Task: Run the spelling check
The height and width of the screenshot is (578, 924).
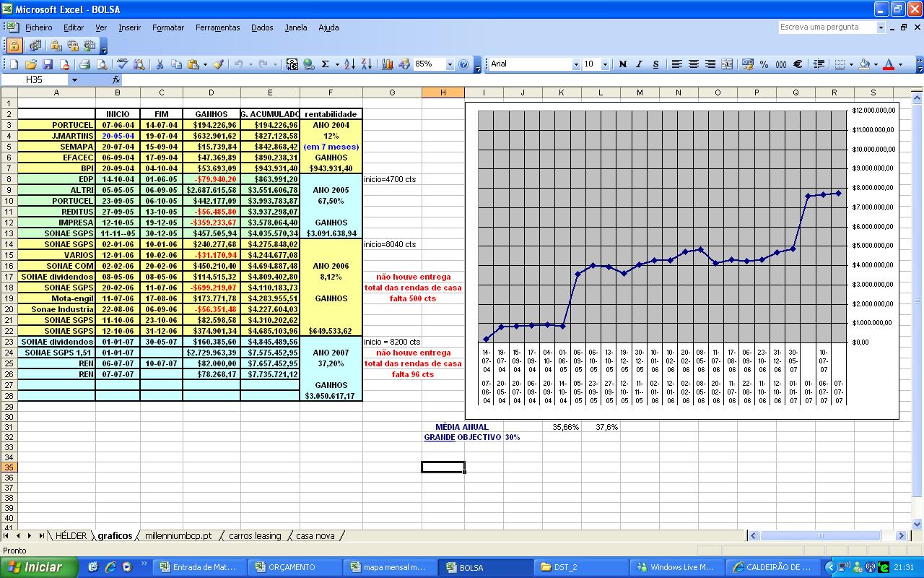Action: pos(122,64)
